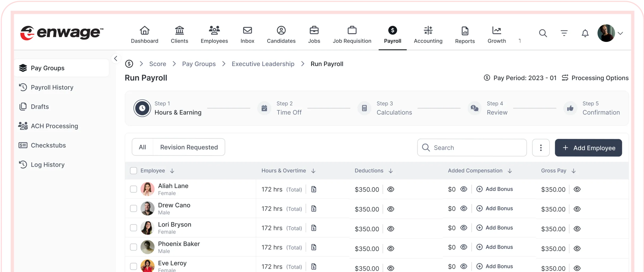
Task: Click the Step 3 Calculations calculator icon
Action: pos(364,108)
